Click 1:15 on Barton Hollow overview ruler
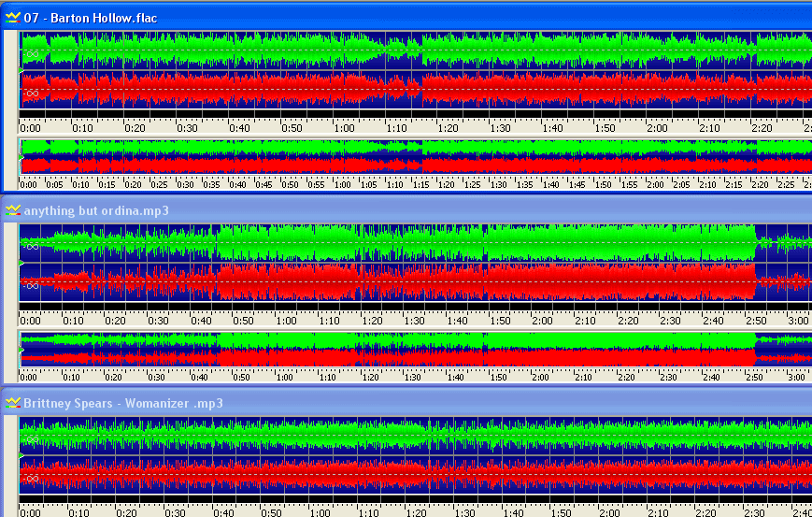The width and height of the screenshot is (812, 517). pyautogui.click(x=420, y=184)
